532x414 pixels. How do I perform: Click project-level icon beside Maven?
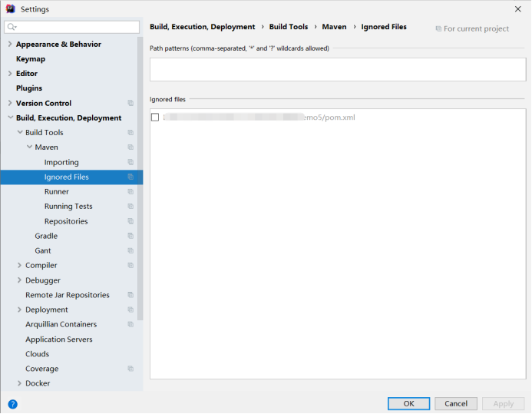(x=131, y=147)
